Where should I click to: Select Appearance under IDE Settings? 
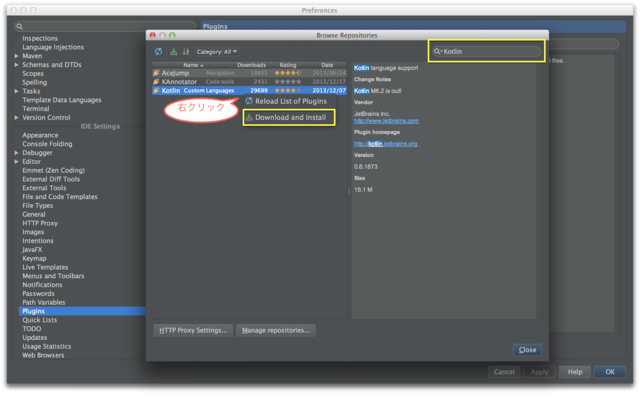pos(40,135)
